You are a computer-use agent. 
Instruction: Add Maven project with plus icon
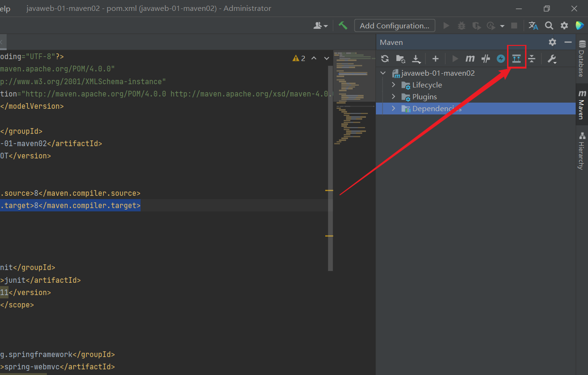(x=436, y=59)
